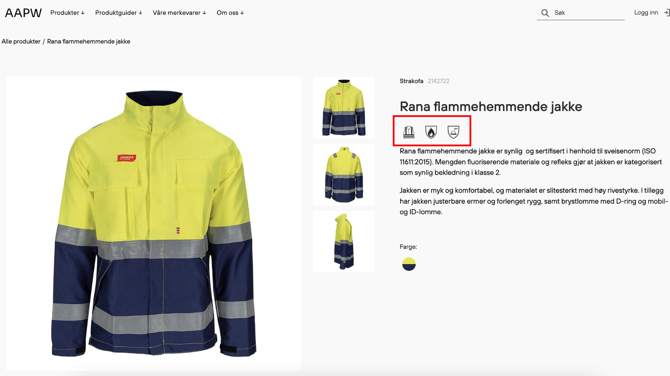Click the flame protection shield icon

coord(431,132)
